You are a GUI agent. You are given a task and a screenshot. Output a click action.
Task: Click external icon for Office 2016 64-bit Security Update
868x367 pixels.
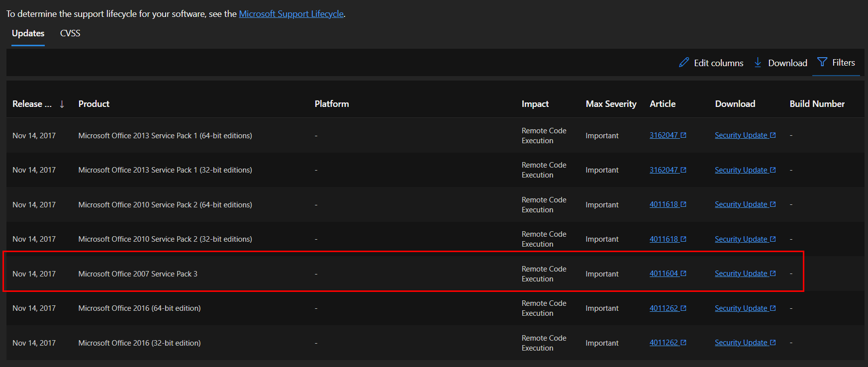(x=773, y=308)
